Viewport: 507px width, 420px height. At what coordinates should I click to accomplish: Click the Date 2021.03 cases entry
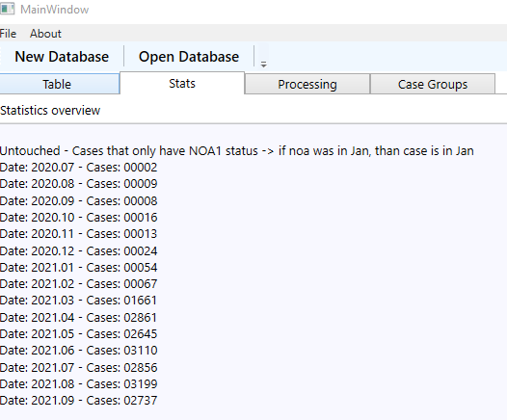click(79, 301)
